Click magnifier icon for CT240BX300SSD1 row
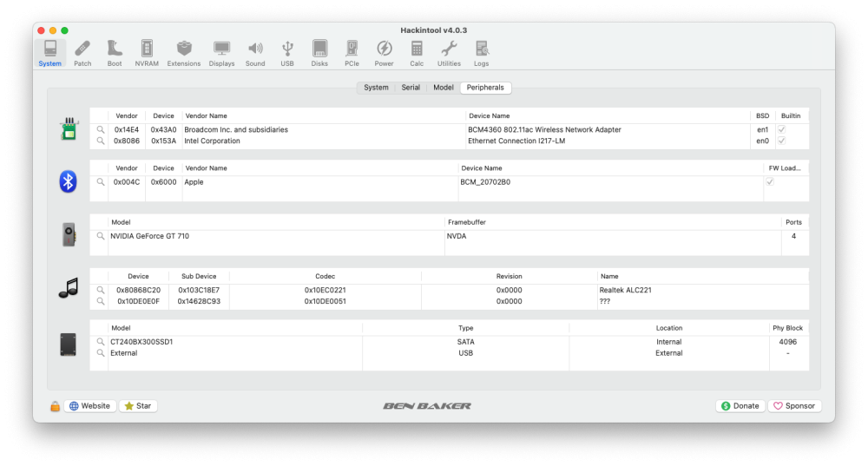This screenshot has width=868, height=466. coord(100,342)
